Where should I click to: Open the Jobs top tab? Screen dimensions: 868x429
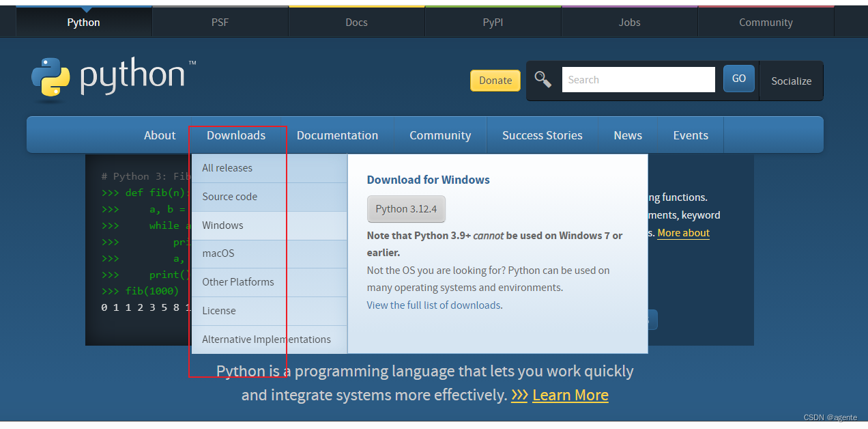(x=629, y=22)
